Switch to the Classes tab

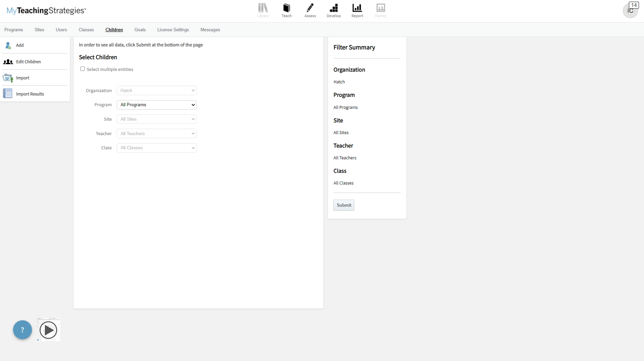[86, 30]
